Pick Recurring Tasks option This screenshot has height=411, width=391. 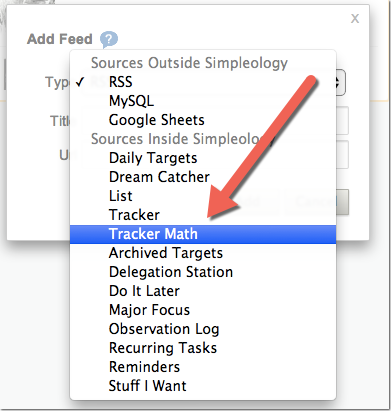click(x=203, y=348)
